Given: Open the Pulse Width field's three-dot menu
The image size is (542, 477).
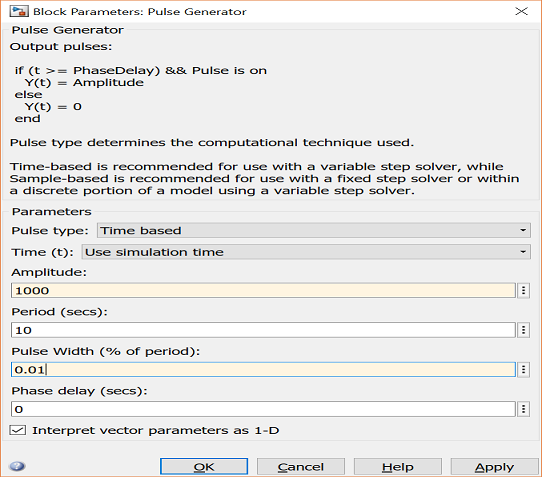Looking at the screenshot, I should [x=524, y=370].
